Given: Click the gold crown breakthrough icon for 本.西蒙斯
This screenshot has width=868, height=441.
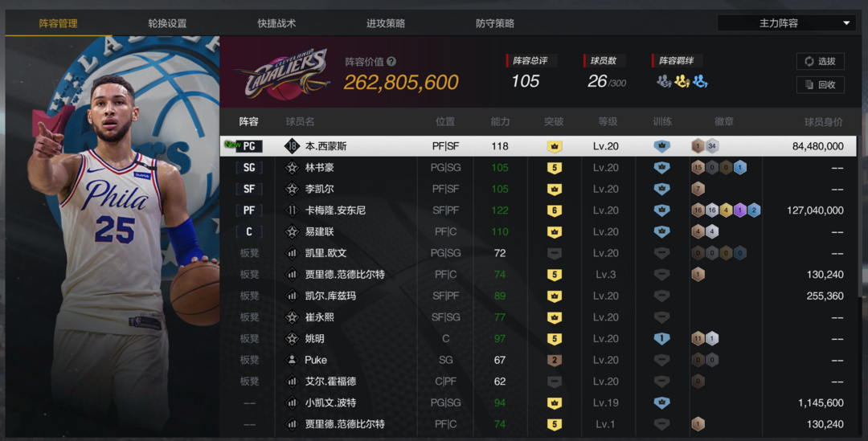Looking at the screenshot, I should click(x=554, y=146).
